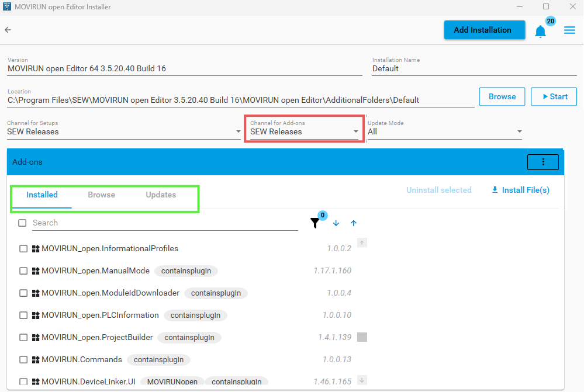Sort add-ons with the down arrow
The height and width of the screenshot is (392, 584).
(x=336, y=223)
